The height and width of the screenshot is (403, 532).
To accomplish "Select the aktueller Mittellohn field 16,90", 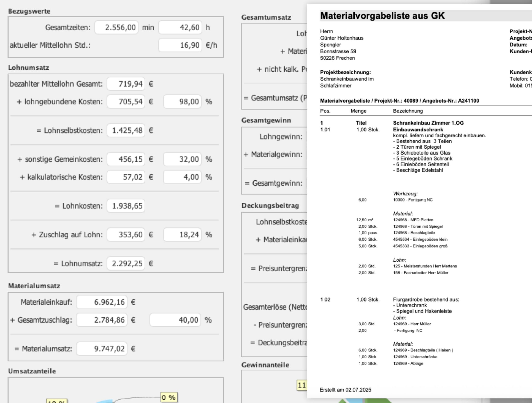I will [x=180, y=45].
